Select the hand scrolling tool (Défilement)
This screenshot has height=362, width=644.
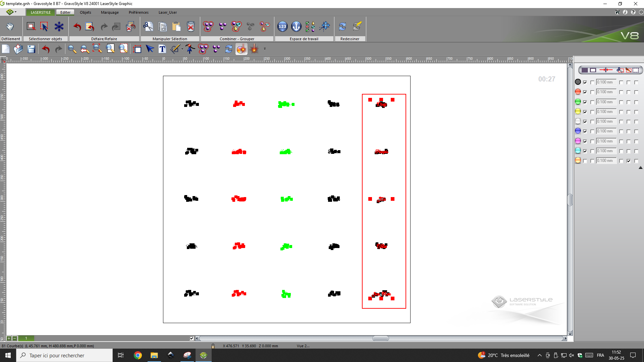[10, 27]
